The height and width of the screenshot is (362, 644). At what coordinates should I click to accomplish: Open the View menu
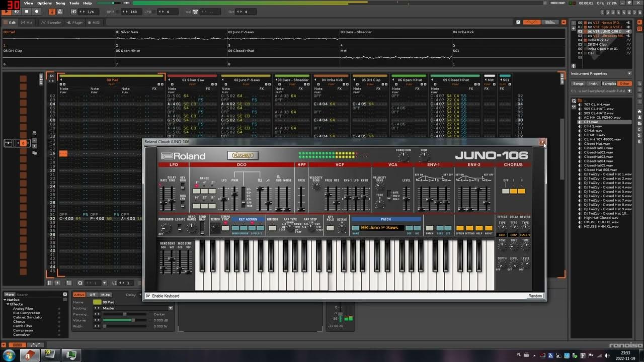[29, 3]
